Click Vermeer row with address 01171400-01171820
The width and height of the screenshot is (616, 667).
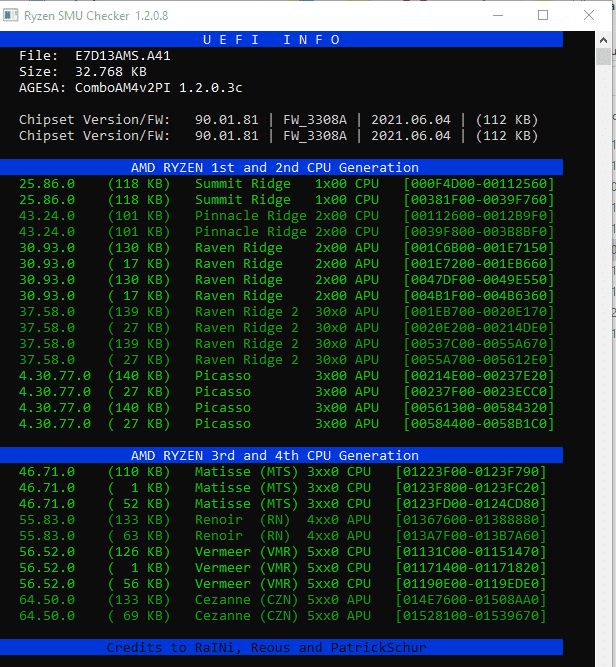282,568
